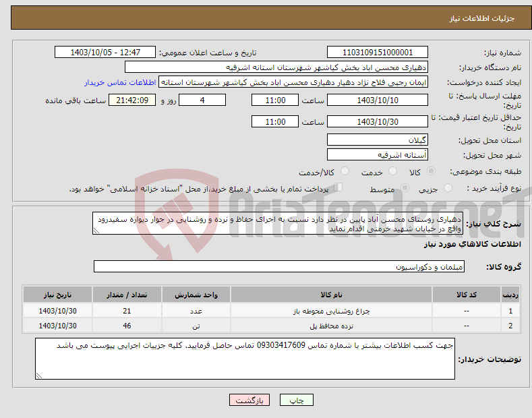Click the buyer organization name field
The width and height of the screenshot is (532, 418).
click(276, 67)
